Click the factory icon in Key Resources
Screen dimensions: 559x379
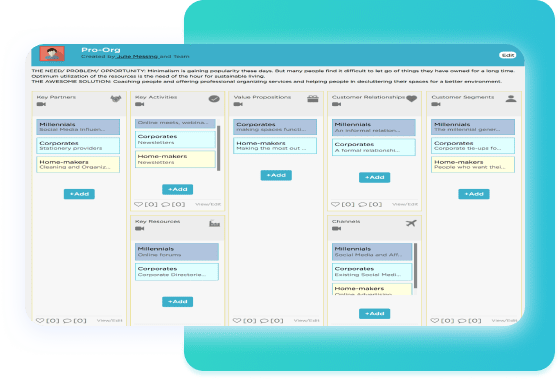[x=214, y=223]
